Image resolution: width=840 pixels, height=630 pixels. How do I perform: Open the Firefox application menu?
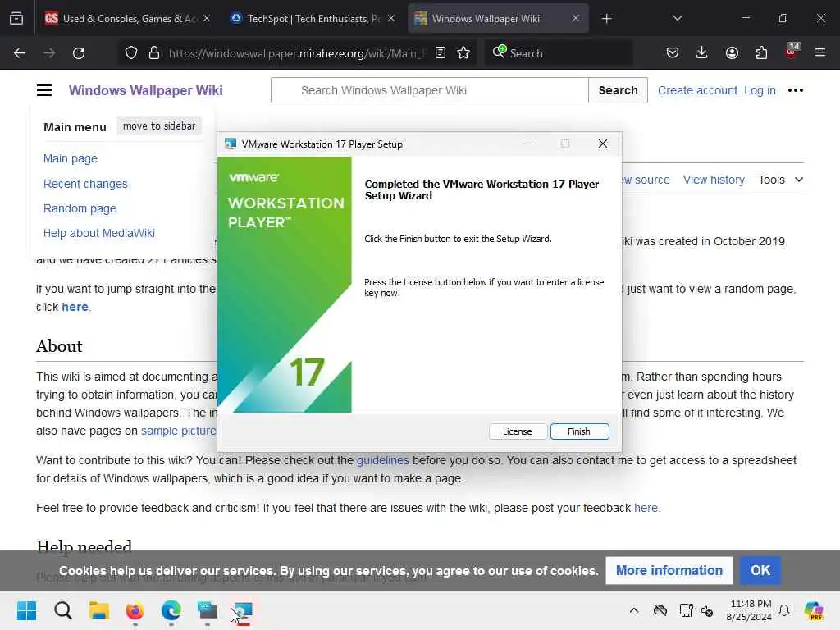pyautogui.click(x=820, y=53)
